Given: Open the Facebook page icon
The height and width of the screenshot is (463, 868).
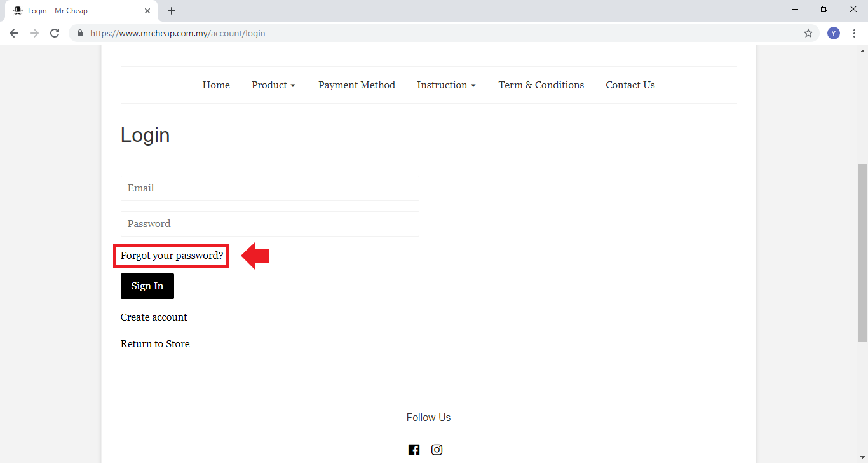Looking at the screenshot, I should (x=414, y=450).
